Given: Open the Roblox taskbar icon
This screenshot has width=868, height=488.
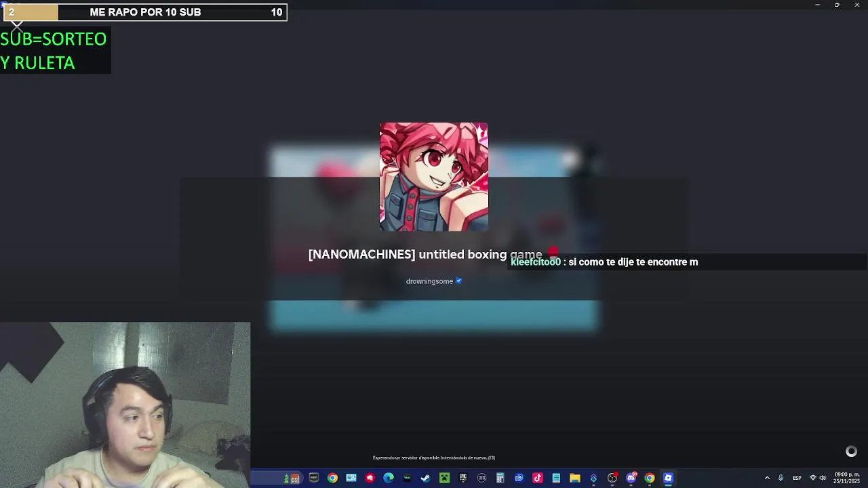Looking at the screenshot, I should pos(668,478).
